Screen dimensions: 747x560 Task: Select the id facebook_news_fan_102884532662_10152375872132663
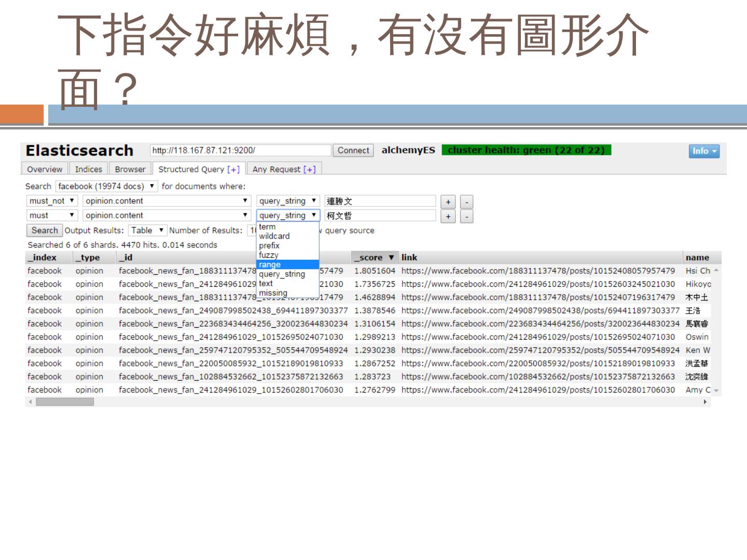tap(231, 376)
